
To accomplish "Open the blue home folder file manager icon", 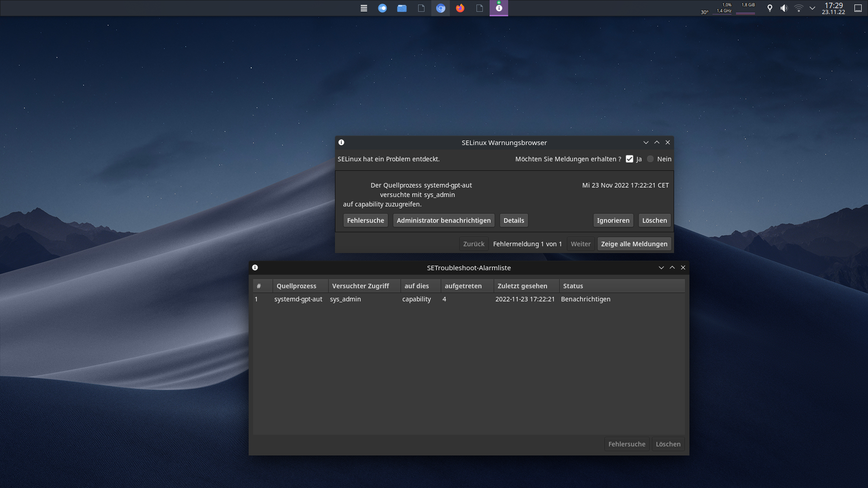I will [x=401, y=8].
